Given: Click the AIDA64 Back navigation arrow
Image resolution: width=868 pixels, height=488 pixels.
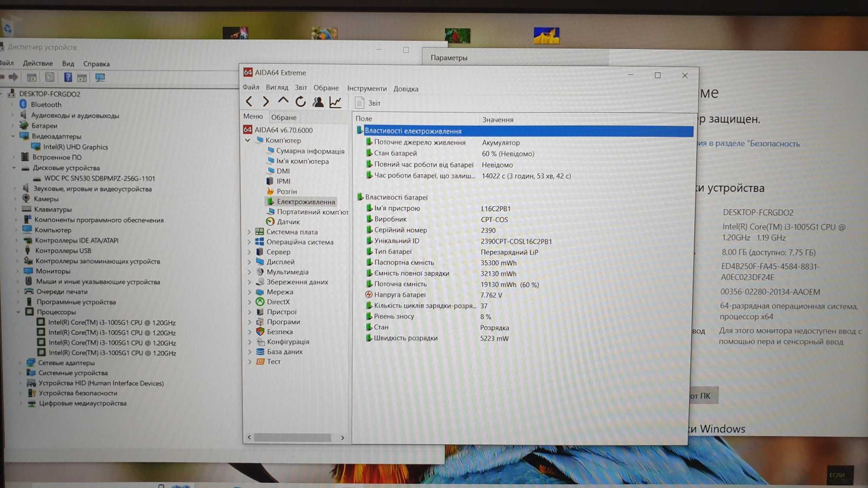Looking at the screenshot, I should pyautogui.click(x=249, y=102).
